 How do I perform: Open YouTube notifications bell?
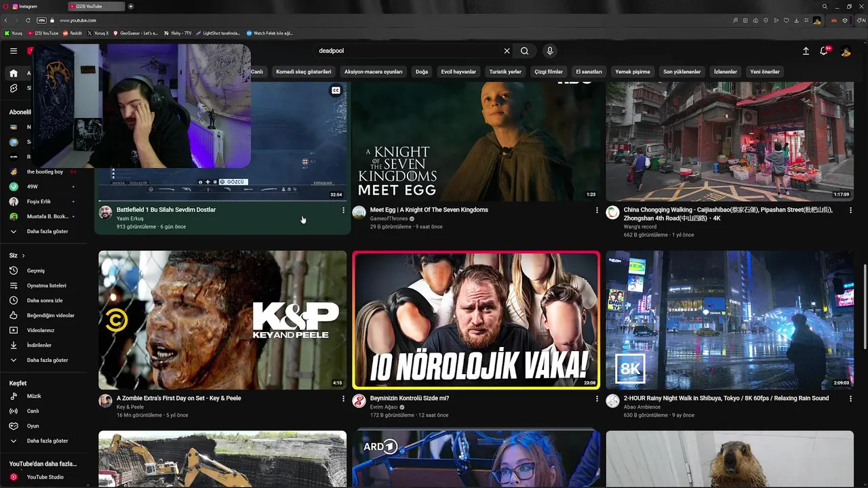click(825, 51)
